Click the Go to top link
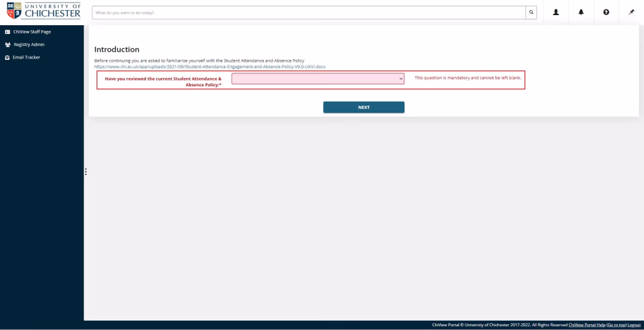The image size is (644, 330). [x=616, y=325]
